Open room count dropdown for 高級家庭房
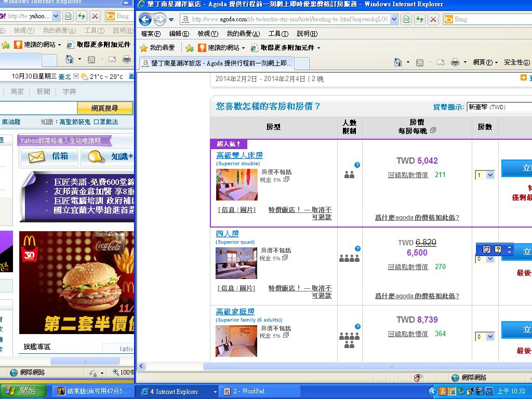532x399 pixels. pyautogui.click(x=490, y=337)
